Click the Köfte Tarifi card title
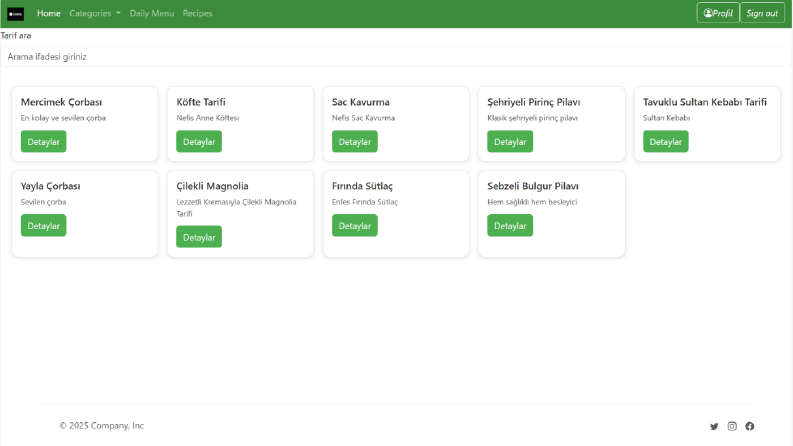 point(201,102)
